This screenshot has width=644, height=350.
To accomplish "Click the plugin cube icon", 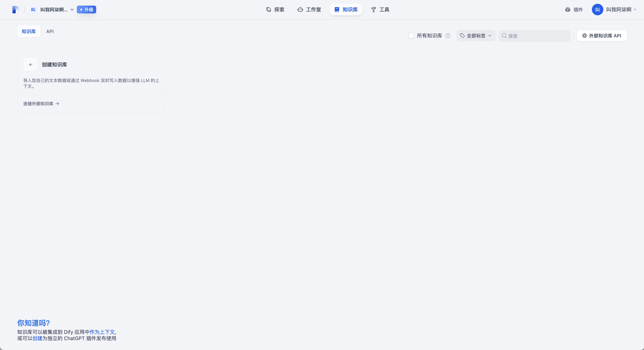I will pyautogui.click(x=567, y=10).
